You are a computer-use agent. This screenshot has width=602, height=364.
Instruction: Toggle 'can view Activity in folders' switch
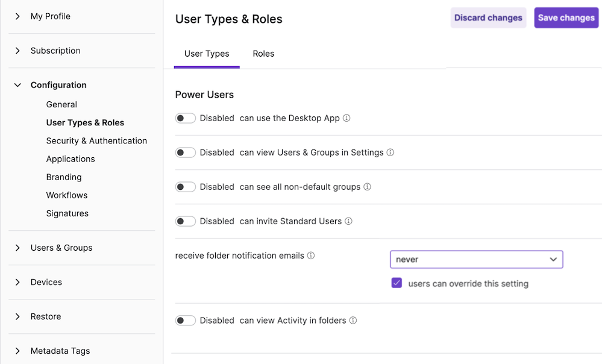tap(186, 320)
